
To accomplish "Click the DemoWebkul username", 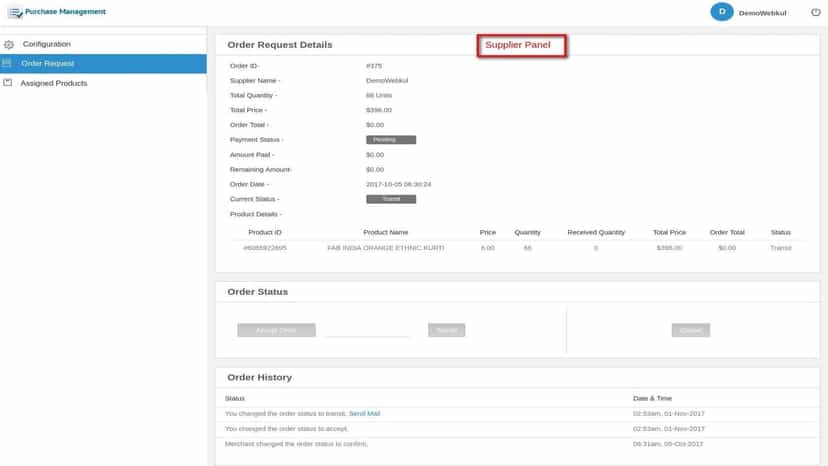I will (762, 13).
